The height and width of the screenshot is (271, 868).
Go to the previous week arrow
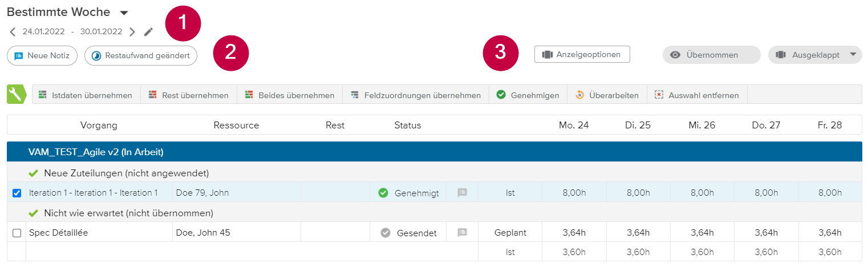point(13,32)
